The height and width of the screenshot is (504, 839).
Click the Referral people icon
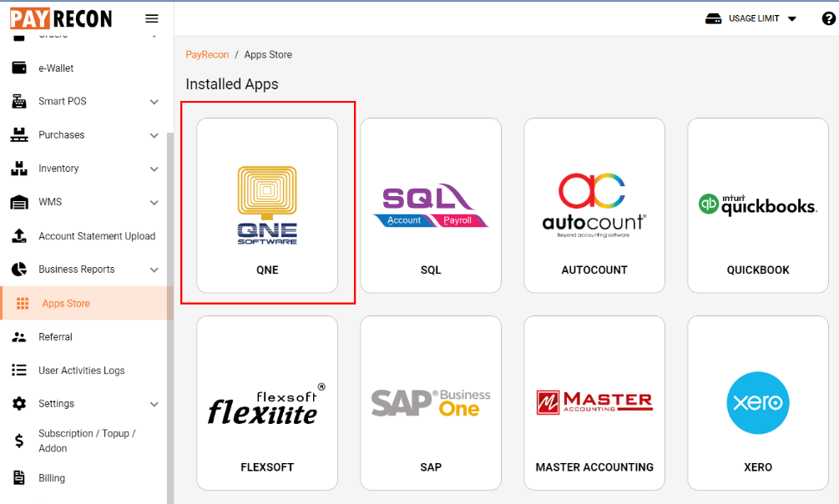point(19,337)
